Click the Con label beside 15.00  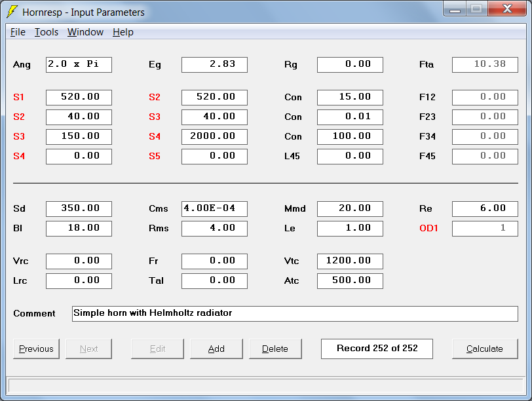(x=293, y=97)
